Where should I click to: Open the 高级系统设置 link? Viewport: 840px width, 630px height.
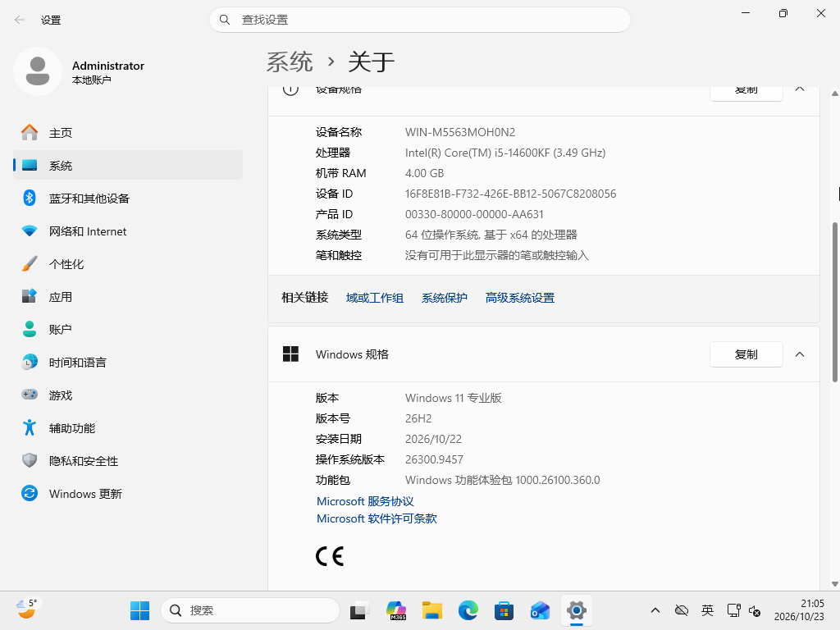point(519,298)
